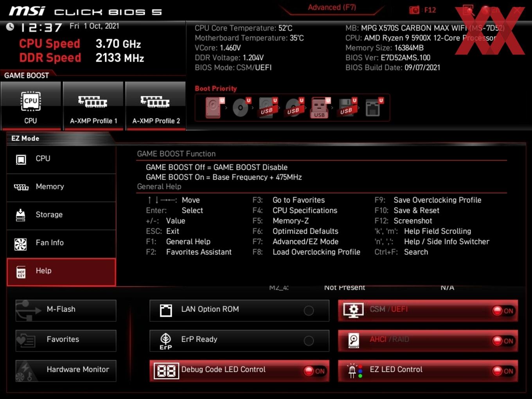
Task: Switch the AHCI / RAID toggle
Action: pos(503,341)
